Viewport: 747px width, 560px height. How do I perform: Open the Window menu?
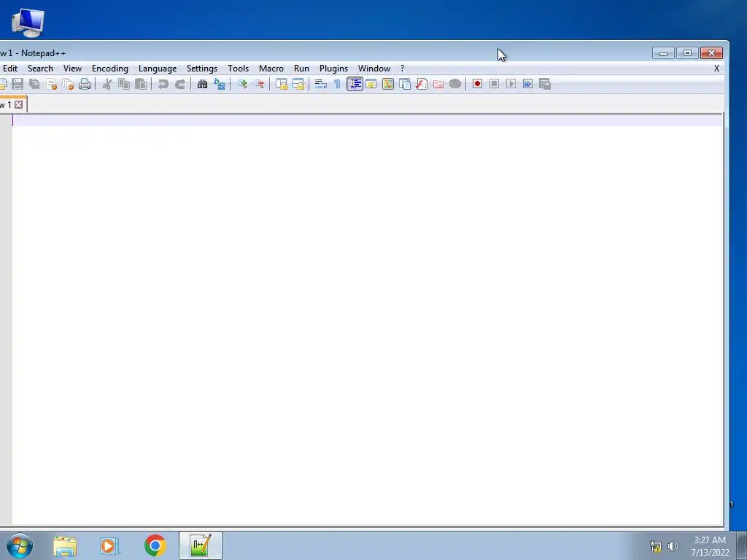374,69
